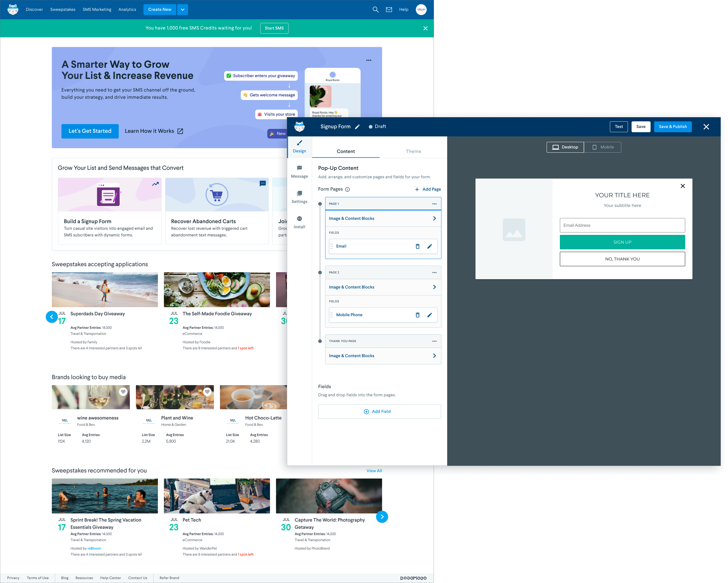728x583 pixels.
Task: Click pencil icon next to Signup Form title
Action: 357,127
